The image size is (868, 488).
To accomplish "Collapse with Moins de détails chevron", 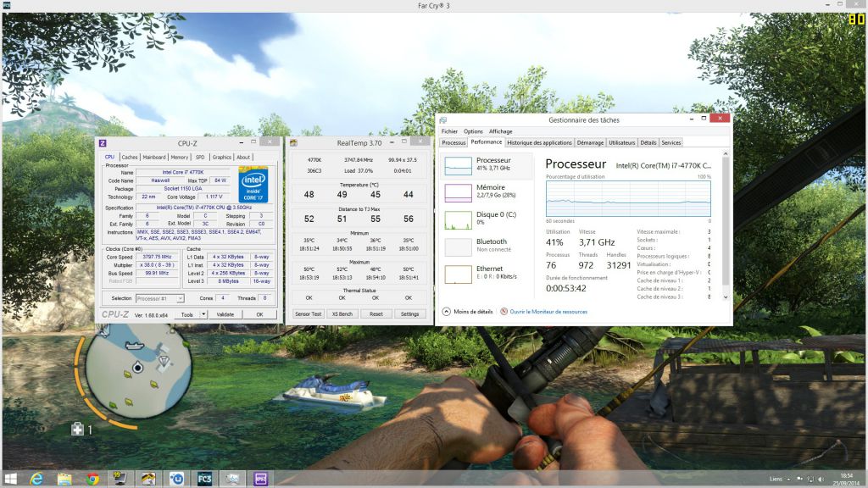I will 446,312.
